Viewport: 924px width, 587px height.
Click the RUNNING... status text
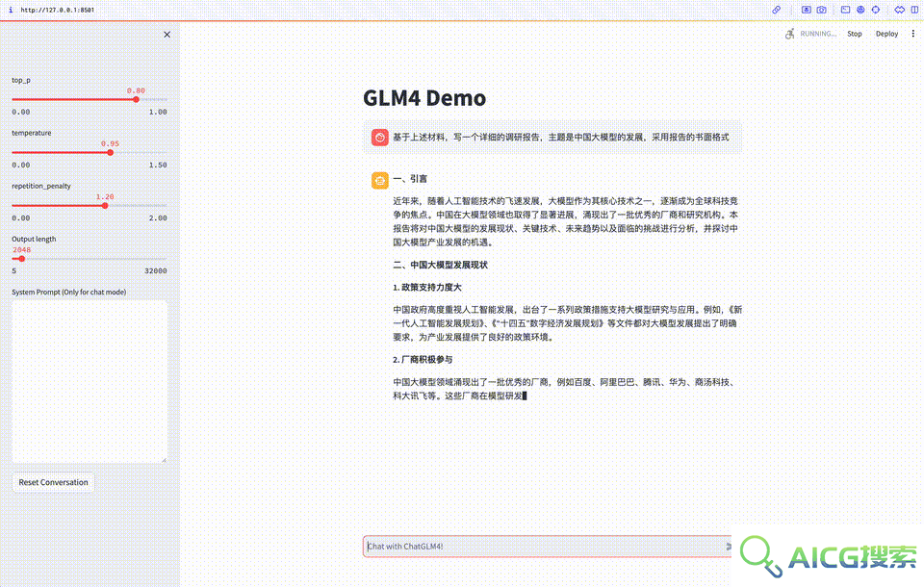pos(818,34)
